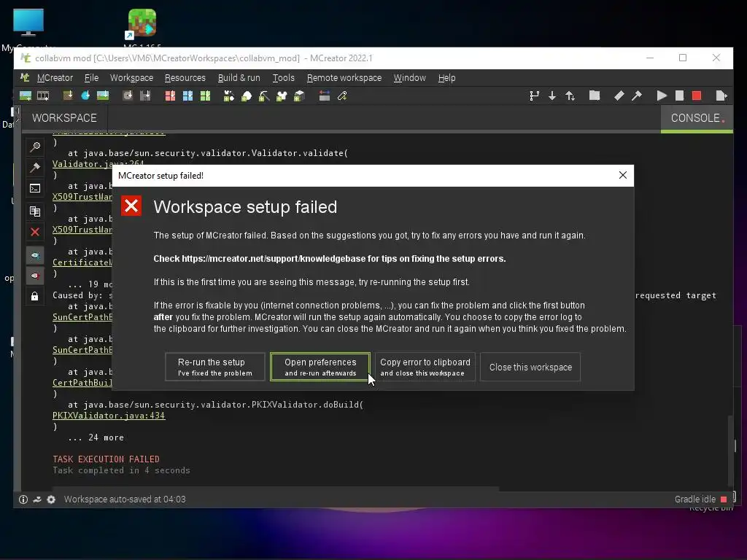Open the Workspace menu

[x=131, y=77]
